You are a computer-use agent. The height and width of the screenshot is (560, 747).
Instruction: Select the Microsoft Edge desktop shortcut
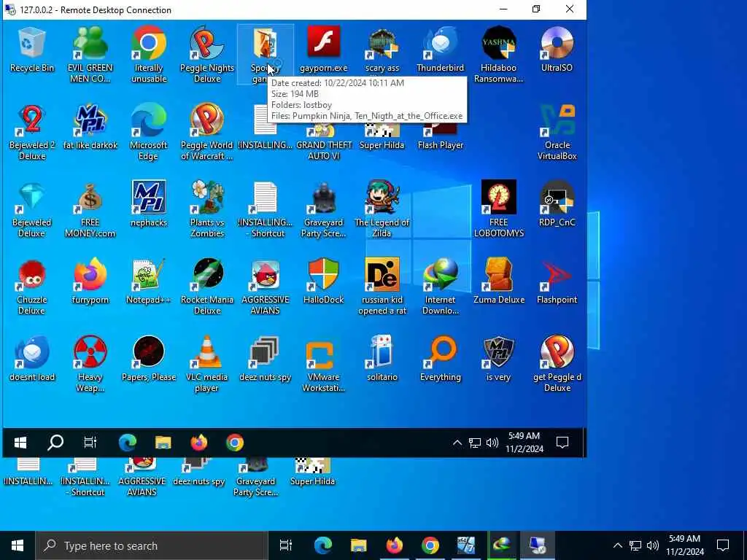coord(149,133)
